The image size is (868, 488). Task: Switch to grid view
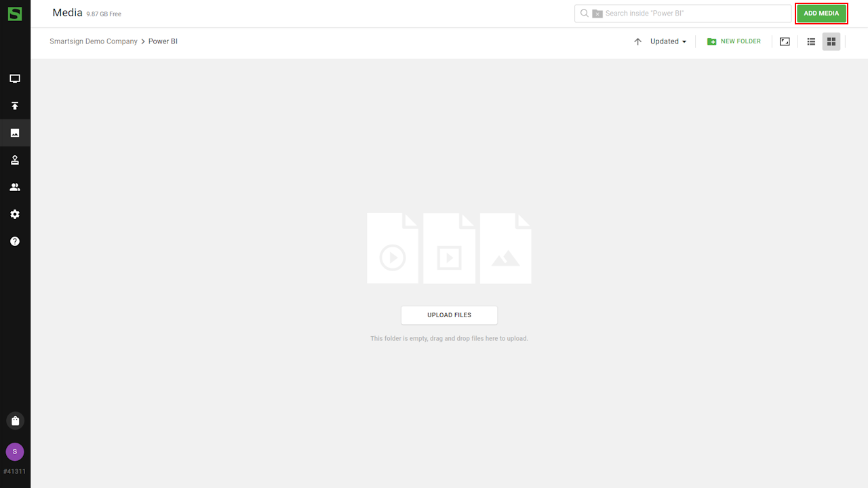point(831,41)
